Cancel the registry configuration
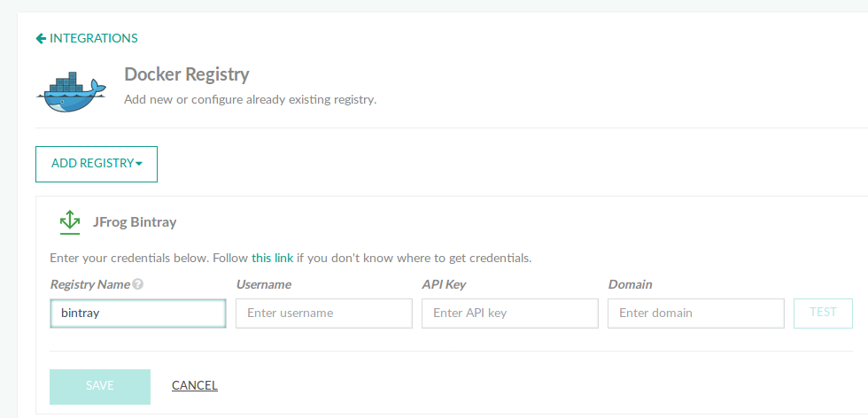 [195, 385]
